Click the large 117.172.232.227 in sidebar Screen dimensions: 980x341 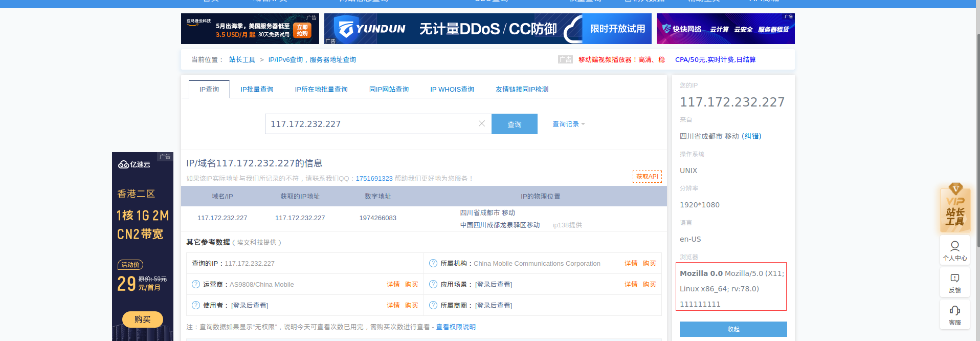click(732, 102)
